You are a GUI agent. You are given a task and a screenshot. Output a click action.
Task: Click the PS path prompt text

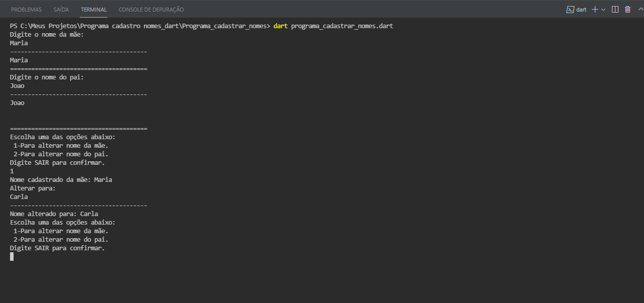point(140,26)
